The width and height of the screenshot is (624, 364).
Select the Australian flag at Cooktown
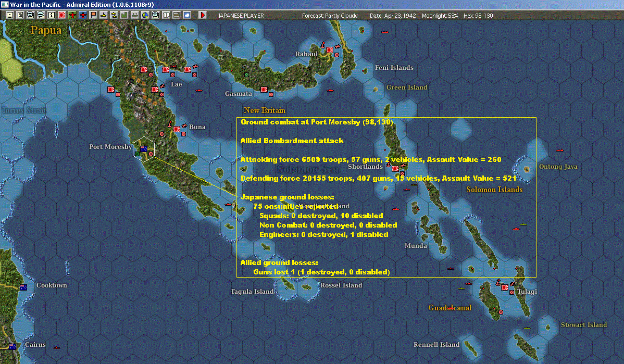pos(23,287)
